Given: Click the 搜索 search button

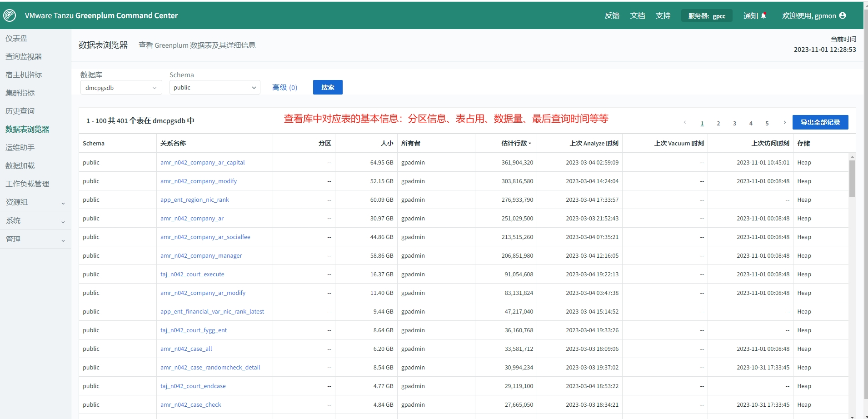Looking at the screenshot, I should point(327,87).
